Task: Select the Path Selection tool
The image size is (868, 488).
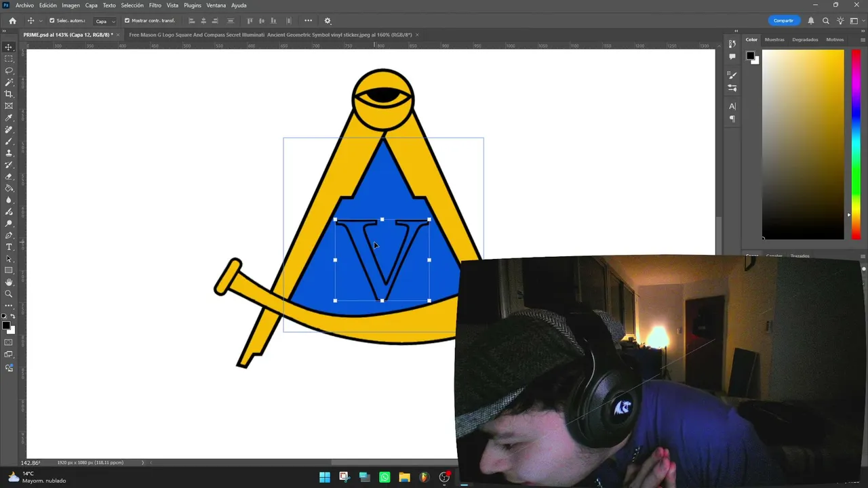Action: pyautogui.click(x=9, y=258)
